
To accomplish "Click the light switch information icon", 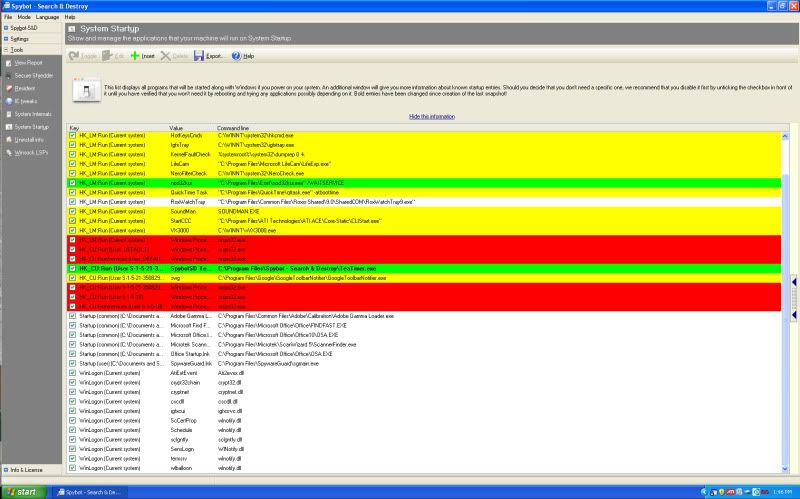I will tap(86, 91).
